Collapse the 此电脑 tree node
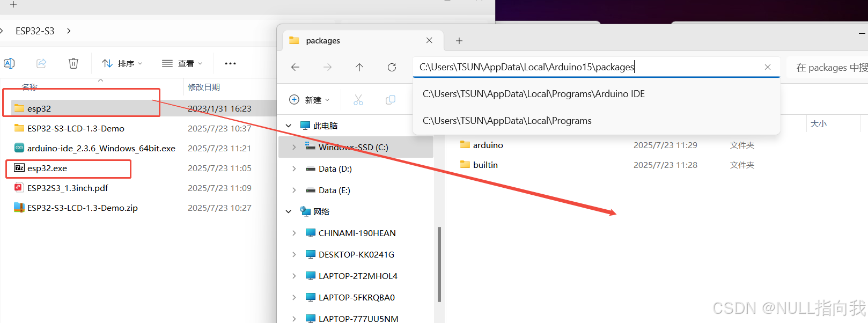 (289, 126)
